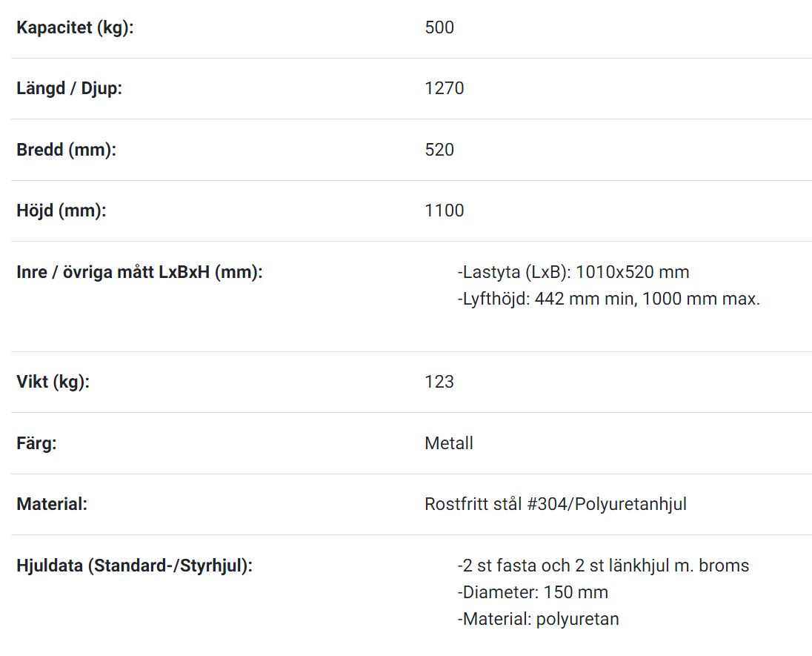Select the length value 1270

point(445,89)
